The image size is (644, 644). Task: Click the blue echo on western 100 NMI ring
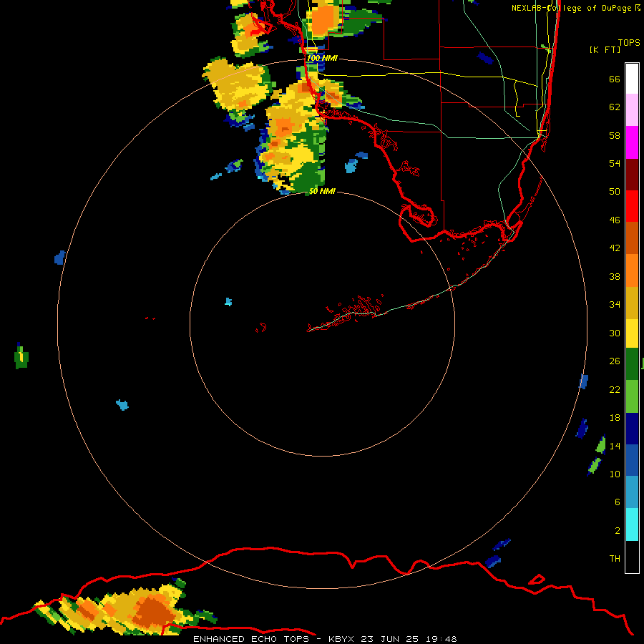[60, 258]
